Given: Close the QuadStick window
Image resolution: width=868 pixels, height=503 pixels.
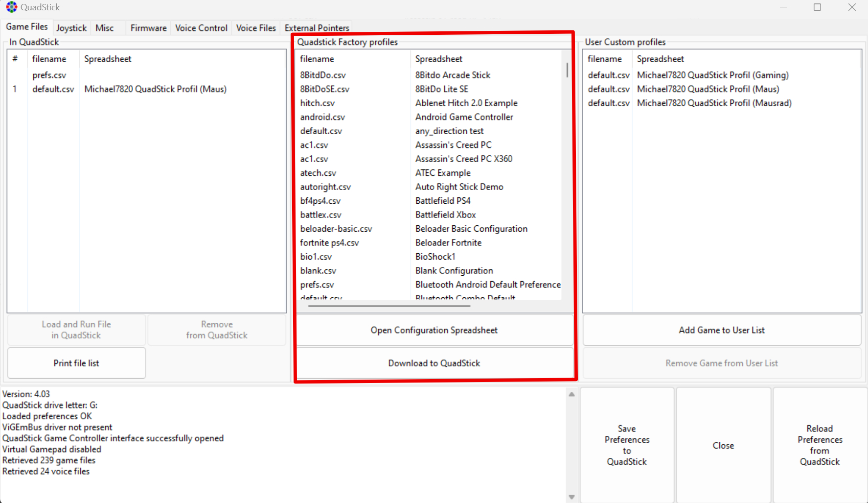Looking at the screenshot, I should pyautogui.click(x=852, y=7).
